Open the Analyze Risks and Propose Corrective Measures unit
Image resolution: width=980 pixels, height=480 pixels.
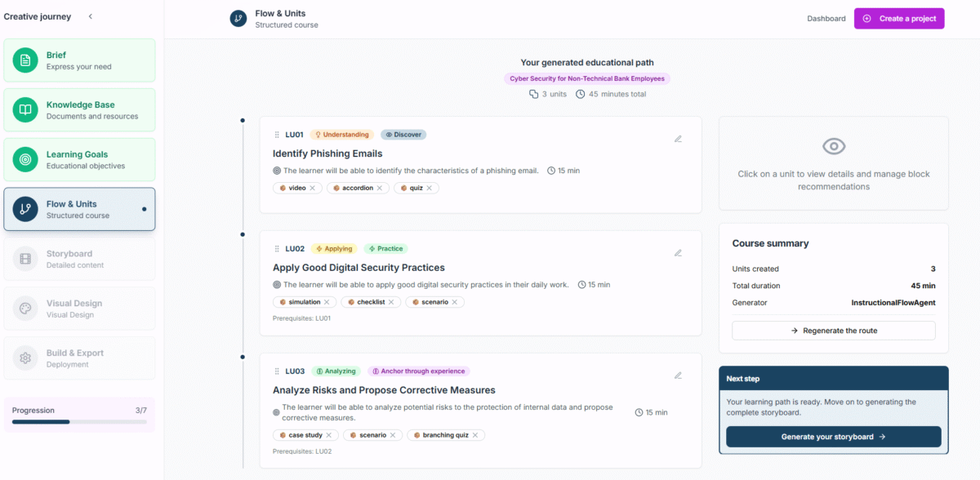click(384, 390)
